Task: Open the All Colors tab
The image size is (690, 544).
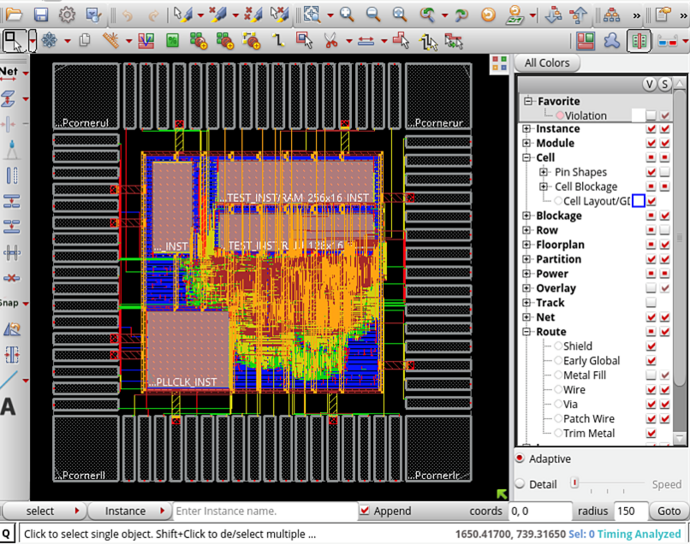Action: [x=546, y=63]
